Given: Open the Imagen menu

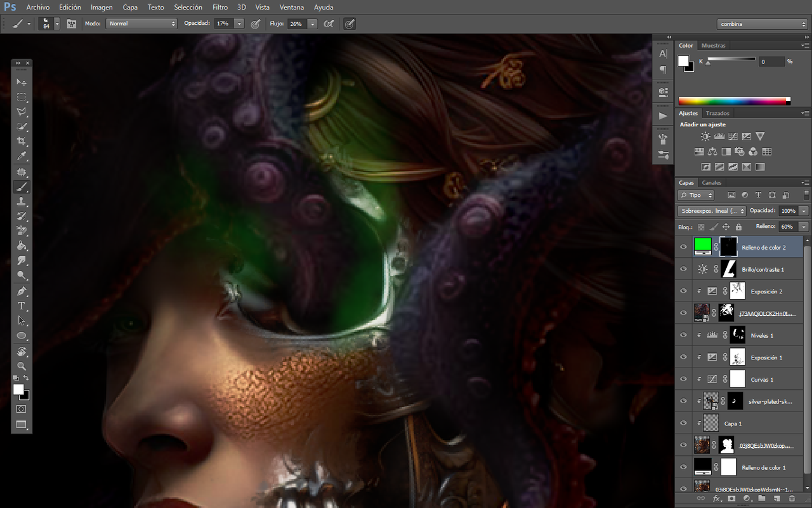Looking at the screenshot, I should point(101,8).
